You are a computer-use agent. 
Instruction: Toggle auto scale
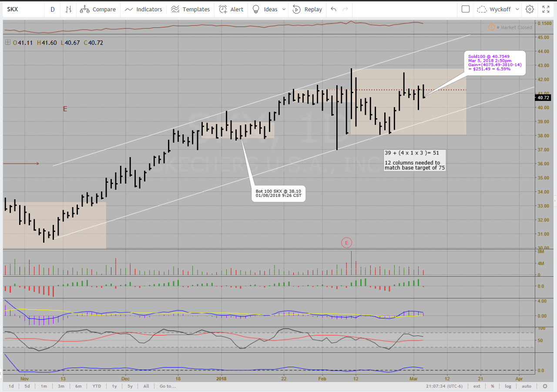[x=527, y=386]
